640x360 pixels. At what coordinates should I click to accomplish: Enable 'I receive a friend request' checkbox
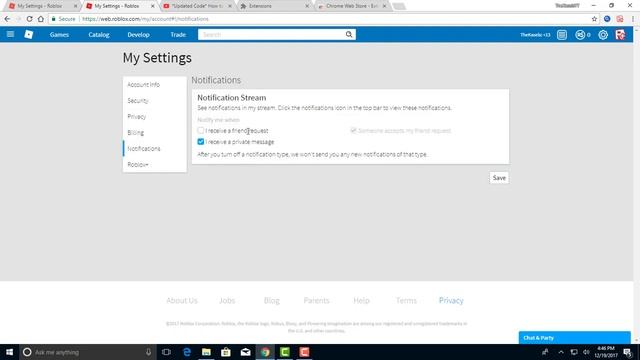click(x=200, y=131)
